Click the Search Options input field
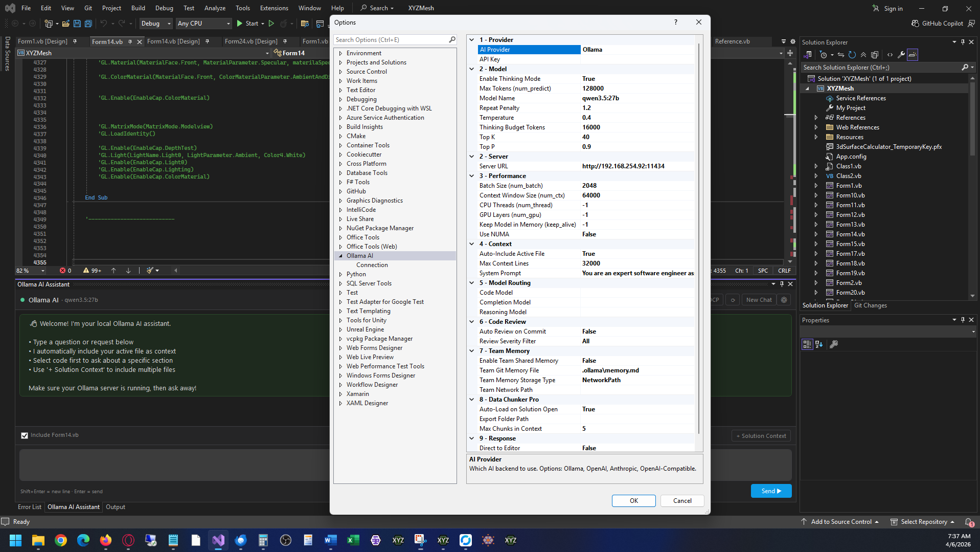The height and width of the screenshot is (552, 980). click(392, 40)
